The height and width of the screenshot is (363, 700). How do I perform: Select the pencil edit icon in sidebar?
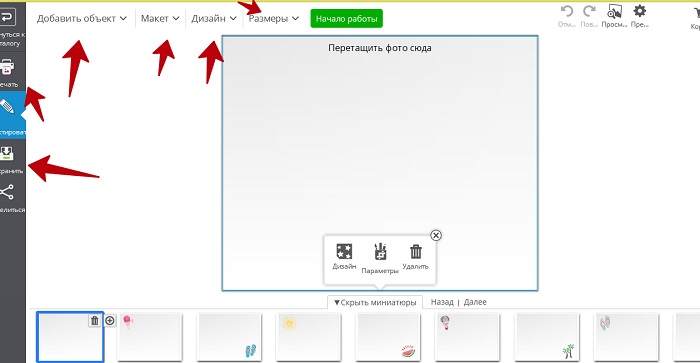pyautogui.click(x=7, y=107)
